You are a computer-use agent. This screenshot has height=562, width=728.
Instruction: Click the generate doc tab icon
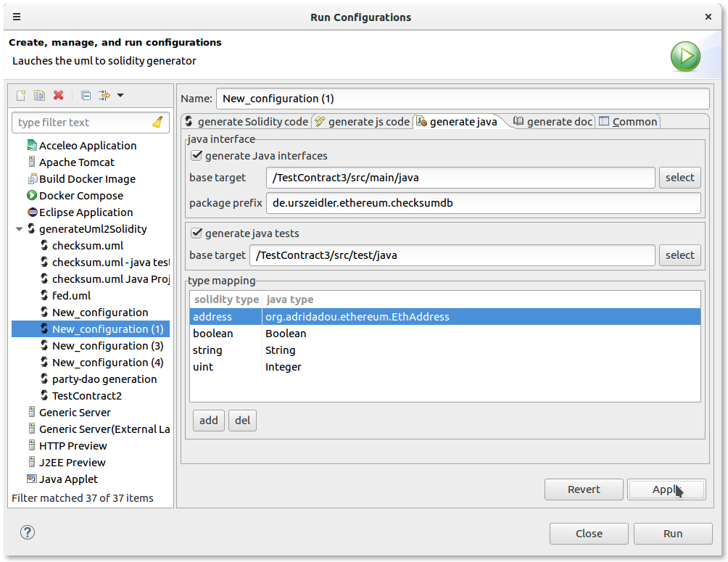pos(518,121)
